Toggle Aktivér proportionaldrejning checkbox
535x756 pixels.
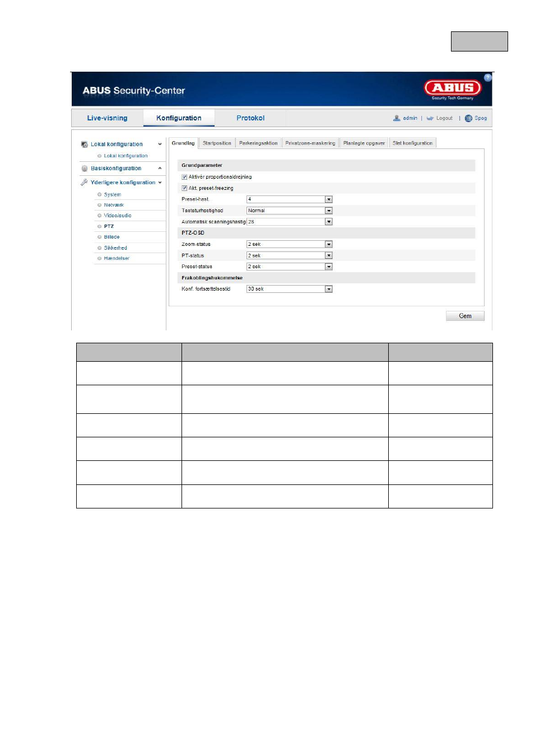point(184,177)
